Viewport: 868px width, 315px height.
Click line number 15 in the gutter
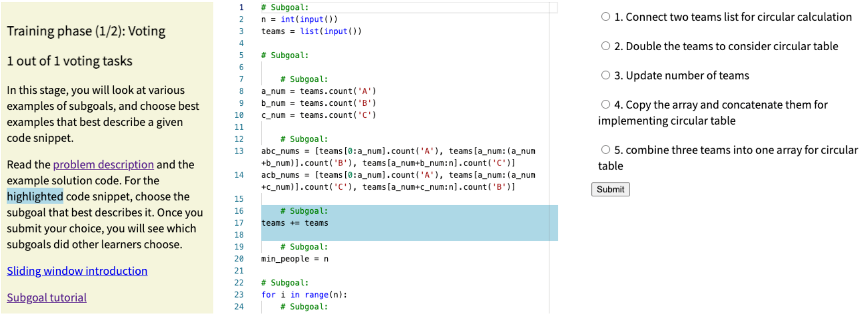tap(239, 199)
